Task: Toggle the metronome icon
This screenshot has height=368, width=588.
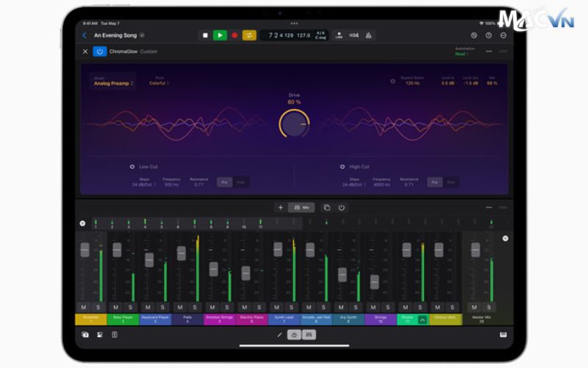Action: 369,35
